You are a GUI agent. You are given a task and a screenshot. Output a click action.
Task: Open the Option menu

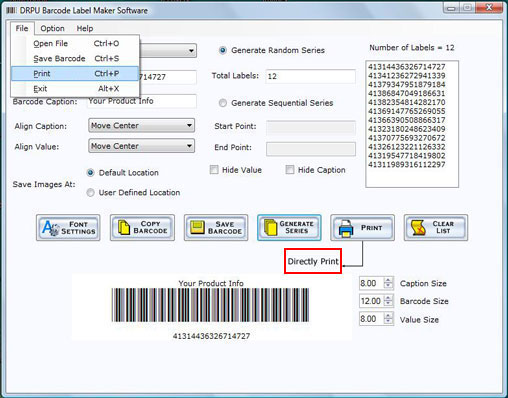pyautogui.click(x=52, y=28)
